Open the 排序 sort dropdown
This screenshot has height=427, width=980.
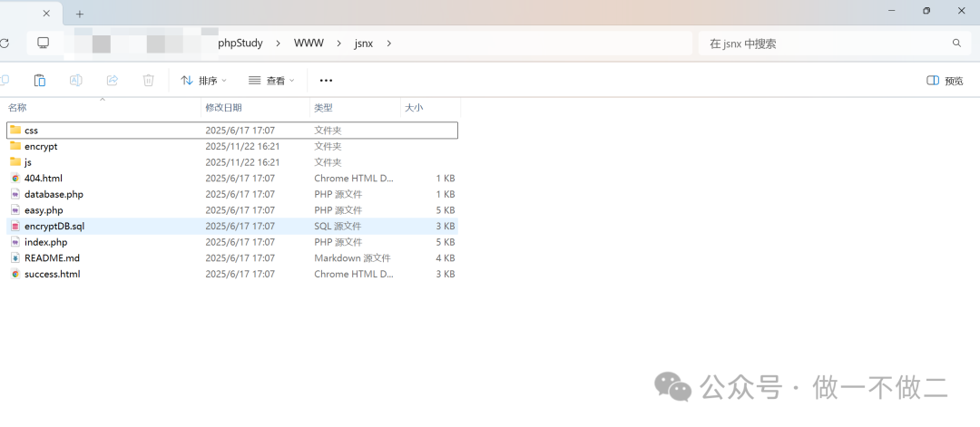coord(204,81)
